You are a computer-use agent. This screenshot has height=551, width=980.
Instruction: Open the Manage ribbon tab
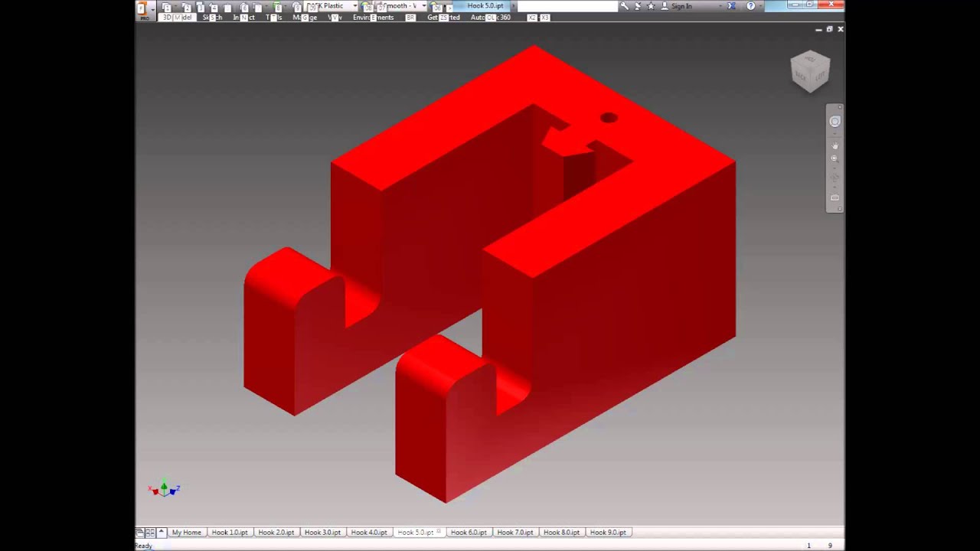[305, 18]
